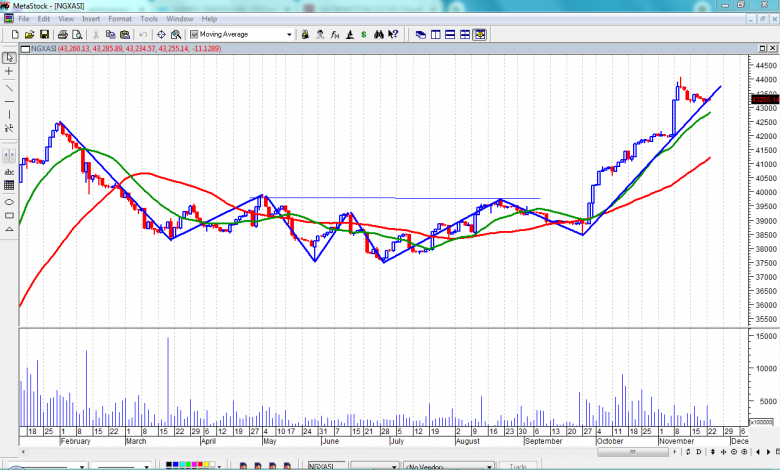This screenshot has width=780, height=470.
Task: Click the green dollar sign icon
Action: [x=364, y=34]
